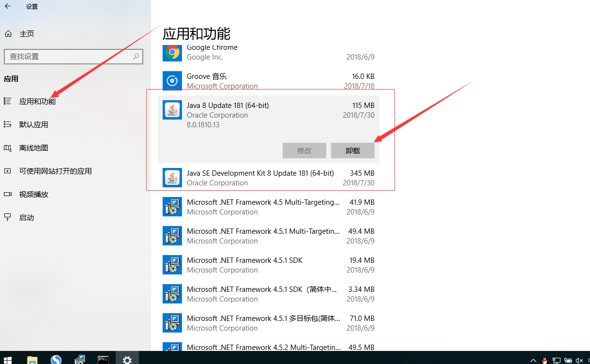Open the Windows Start menu
The height and width of the screenshot is (364, 590).
8,360
